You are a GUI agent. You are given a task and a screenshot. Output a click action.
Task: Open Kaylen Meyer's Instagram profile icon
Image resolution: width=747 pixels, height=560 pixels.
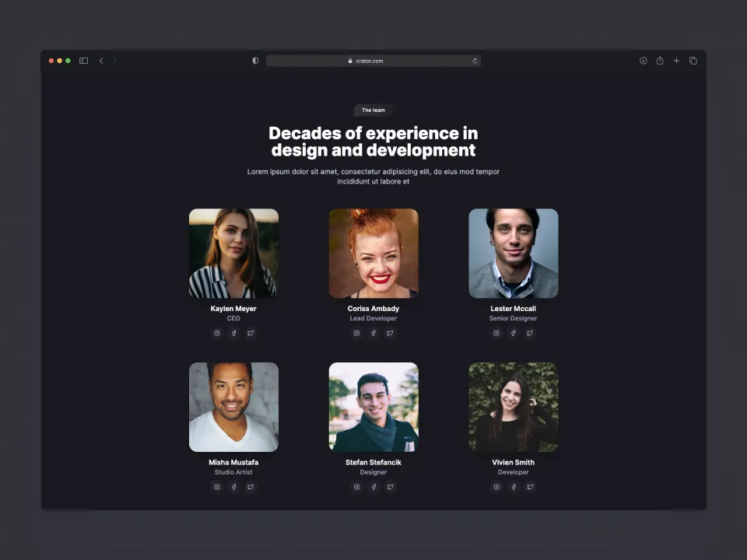pos(217,333)
